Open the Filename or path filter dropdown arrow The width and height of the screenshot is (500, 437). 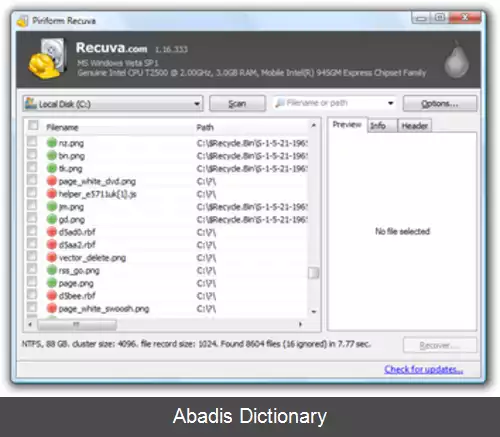click(391, 103)
